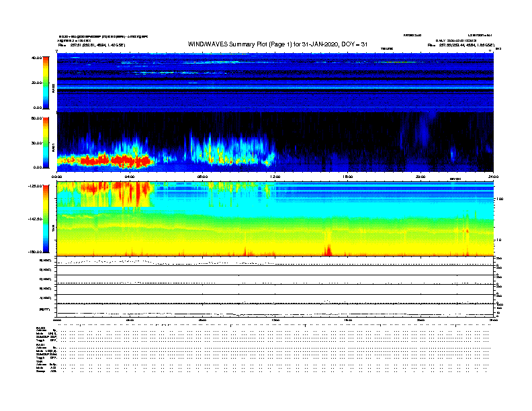Click the 40.00 label on the RAD2 scale
This screenshot has width=532, height=411.
click(x=36, y=58)
